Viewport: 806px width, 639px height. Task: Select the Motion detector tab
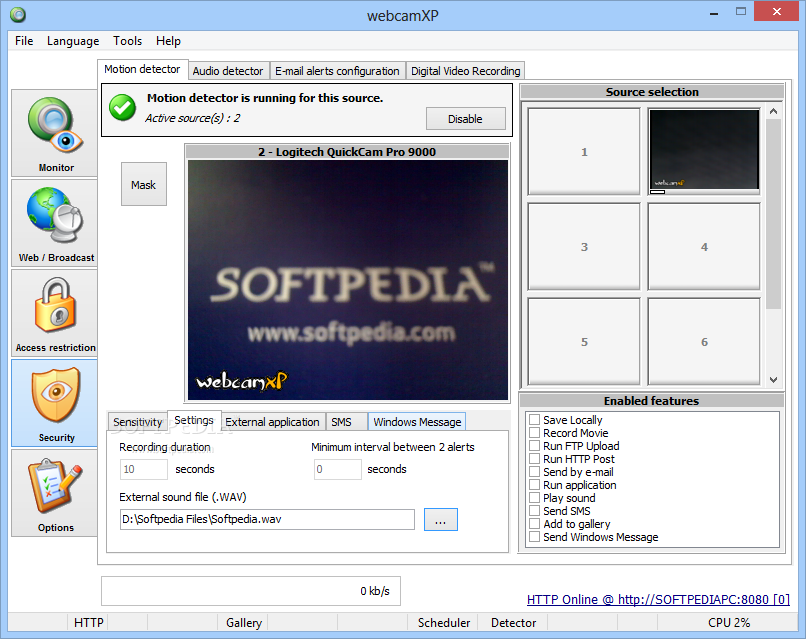[x=142, y=69]
